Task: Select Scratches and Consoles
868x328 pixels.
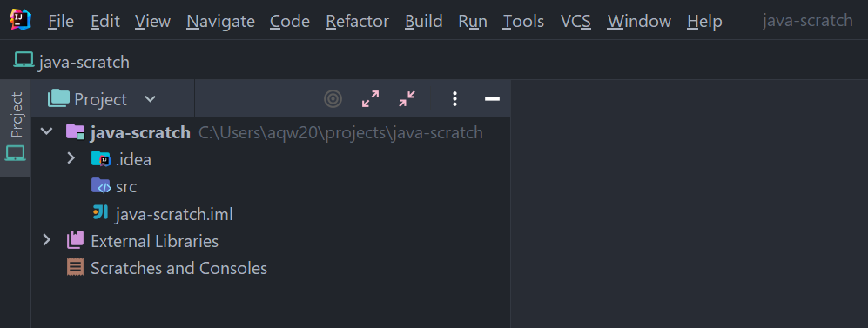Action: 178,268
